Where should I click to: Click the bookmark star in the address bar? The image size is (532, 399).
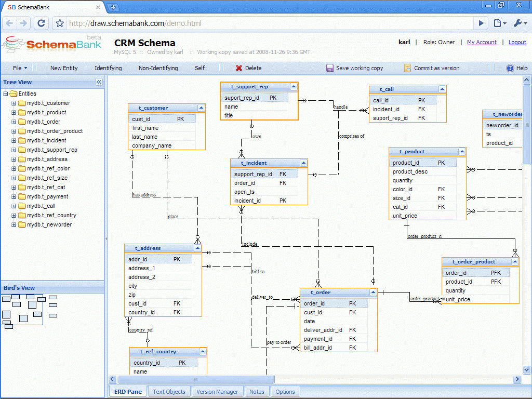tap(60, 23)
